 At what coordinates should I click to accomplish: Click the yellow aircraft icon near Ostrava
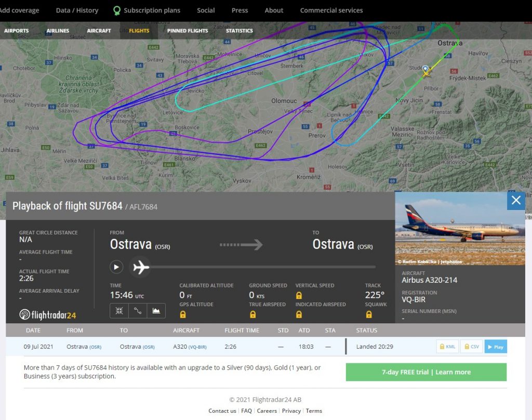click(426, 72)
